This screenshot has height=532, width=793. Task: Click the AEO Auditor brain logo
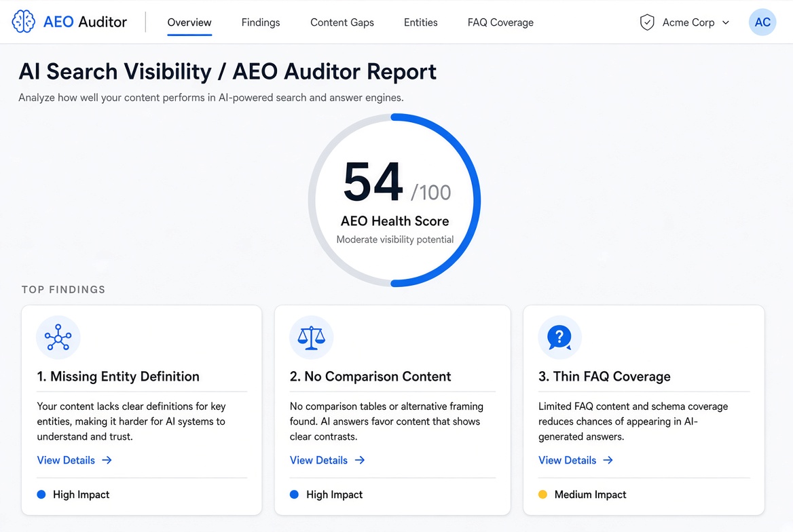coord(23,22)
